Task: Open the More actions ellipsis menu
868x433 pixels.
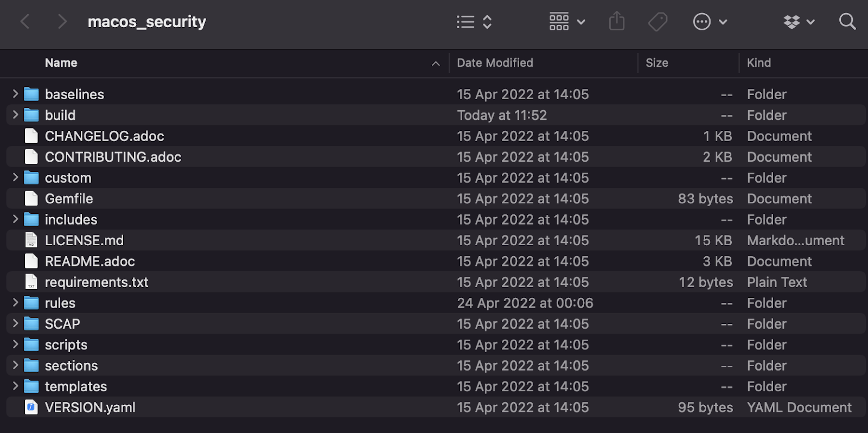Action: [x=710, y=22]
